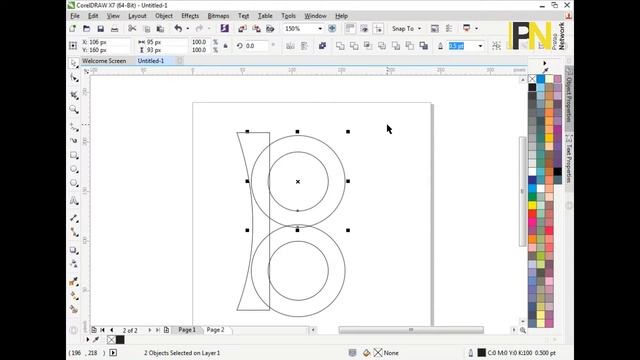
Task: Expand the status bar info arrow
Action: (x=113, y=353)
